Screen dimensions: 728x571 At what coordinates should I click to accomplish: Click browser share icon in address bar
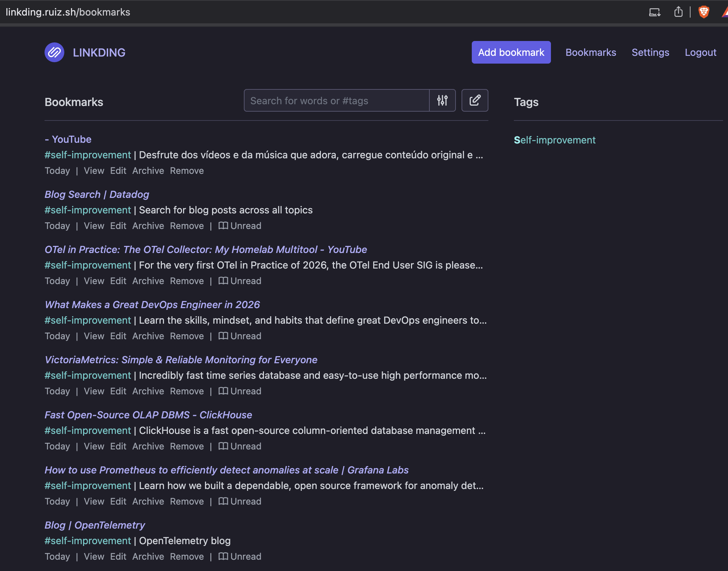coord(678,12)
